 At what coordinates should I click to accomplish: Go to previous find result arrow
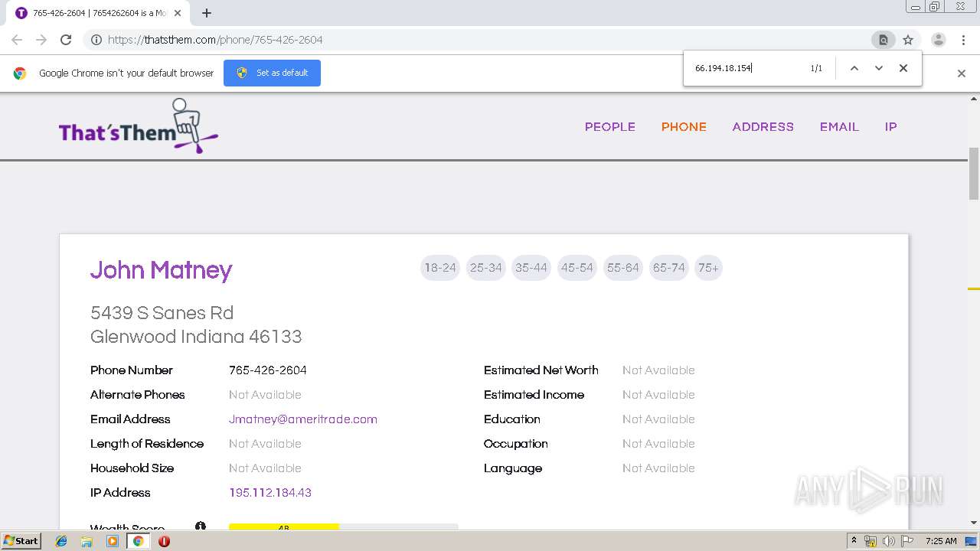pyautogui.click(x=854, y=68)
